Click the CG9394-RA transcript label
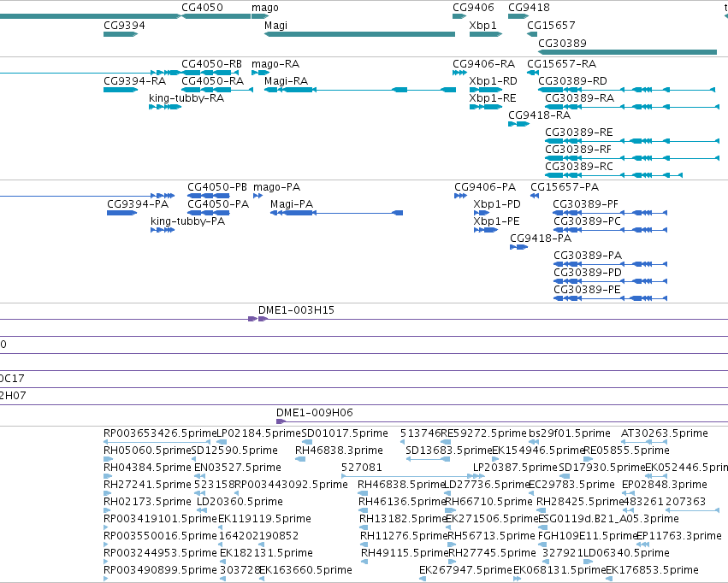 pos(134,81)
